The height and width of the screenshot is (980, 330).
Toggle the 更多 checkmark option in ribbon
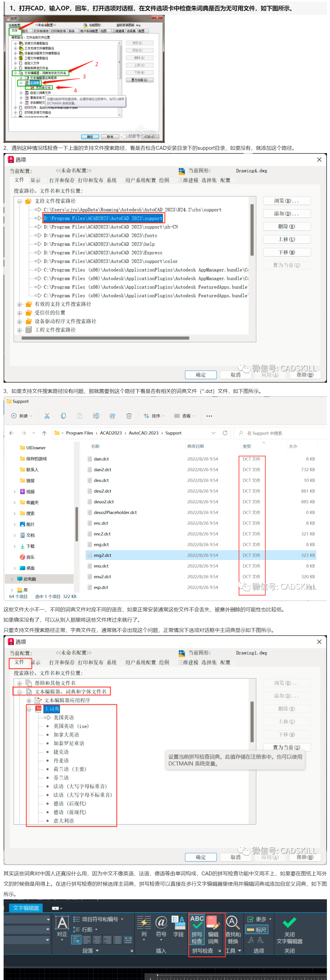[259, 919]
